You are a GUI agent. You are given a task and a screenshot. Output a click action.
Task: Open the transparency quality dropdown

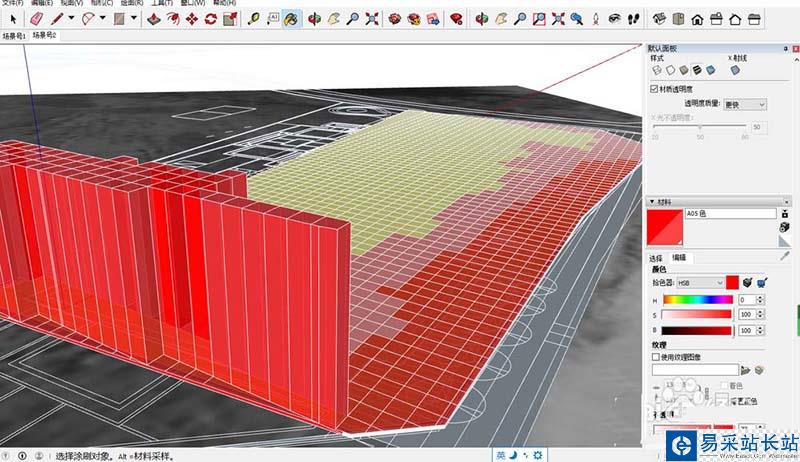[745, 105]
